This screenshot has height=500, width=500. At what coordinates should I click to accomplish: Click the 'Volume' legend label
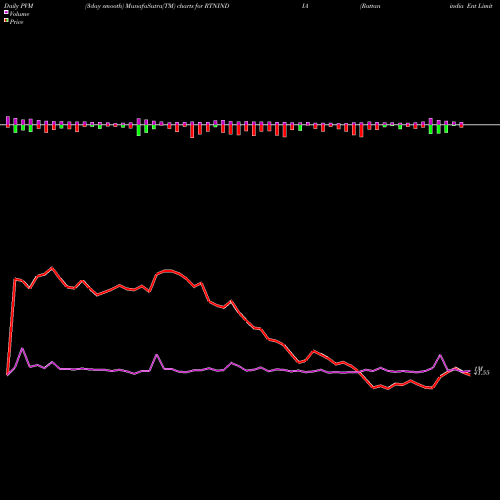tap(19, 14)
